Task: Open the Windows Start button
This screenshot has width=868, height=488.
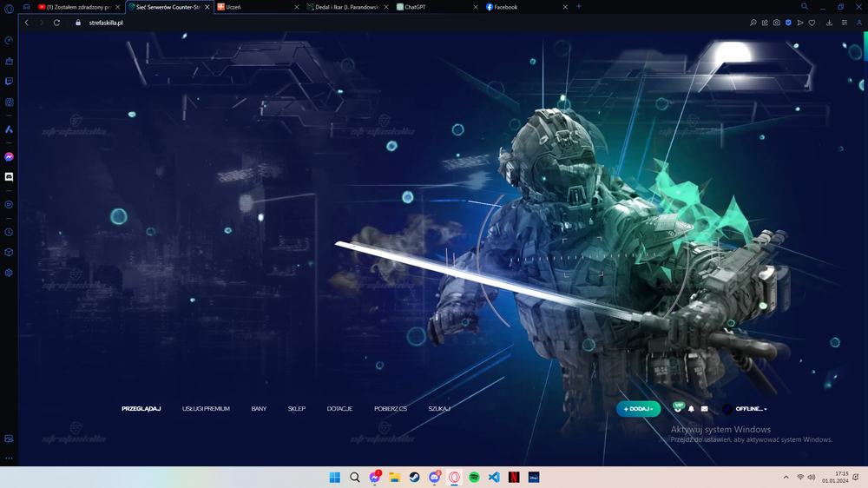Action: (335, 478)
